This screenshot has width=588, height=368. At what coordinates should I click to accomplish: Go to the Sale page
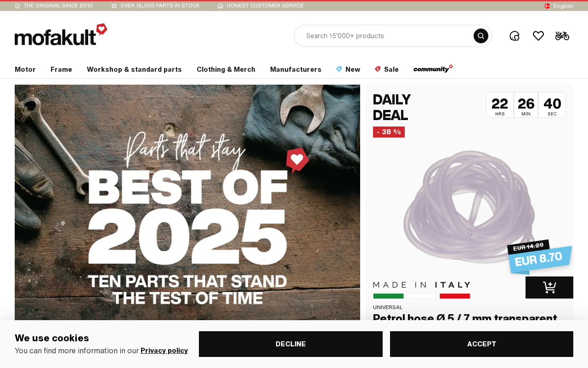tap(387, 69)
